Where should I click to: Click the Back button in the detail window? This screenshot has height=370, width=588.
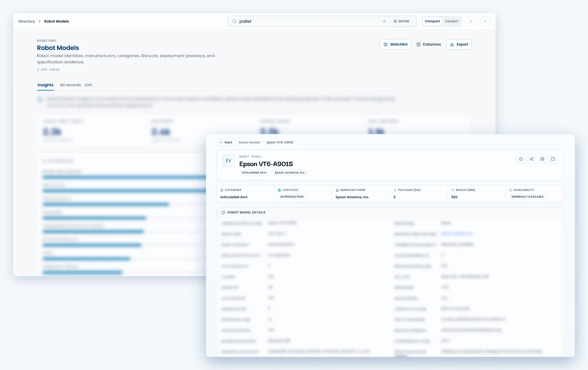coord(226,142)
